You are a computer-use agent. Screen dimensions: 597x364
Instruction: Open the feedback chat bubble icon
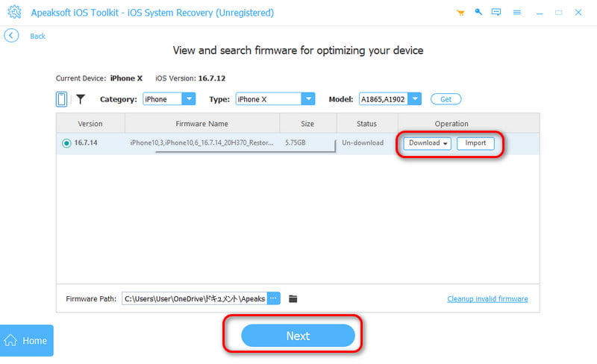click(x=496, y=13)
